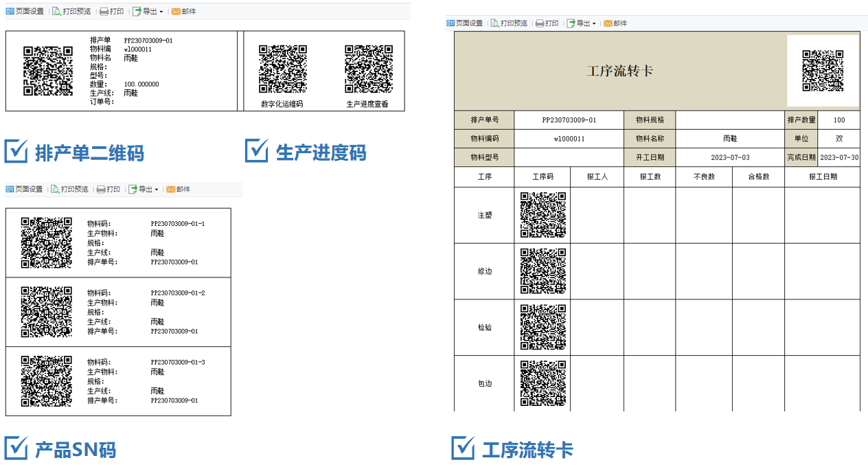Click the 报工人 column header
The image size is (868, 467).
(597, 176)
